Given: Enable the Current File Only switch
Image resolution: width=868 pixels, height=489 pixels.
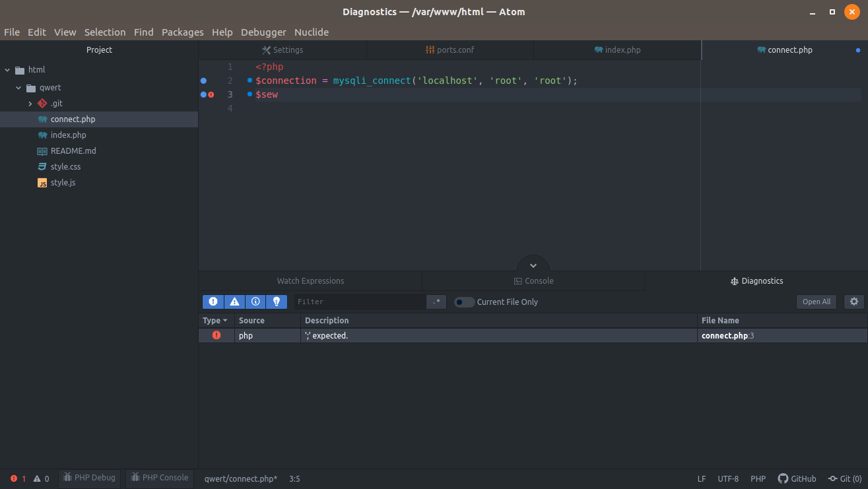Looking at the screenshot, I should point(465,302).
